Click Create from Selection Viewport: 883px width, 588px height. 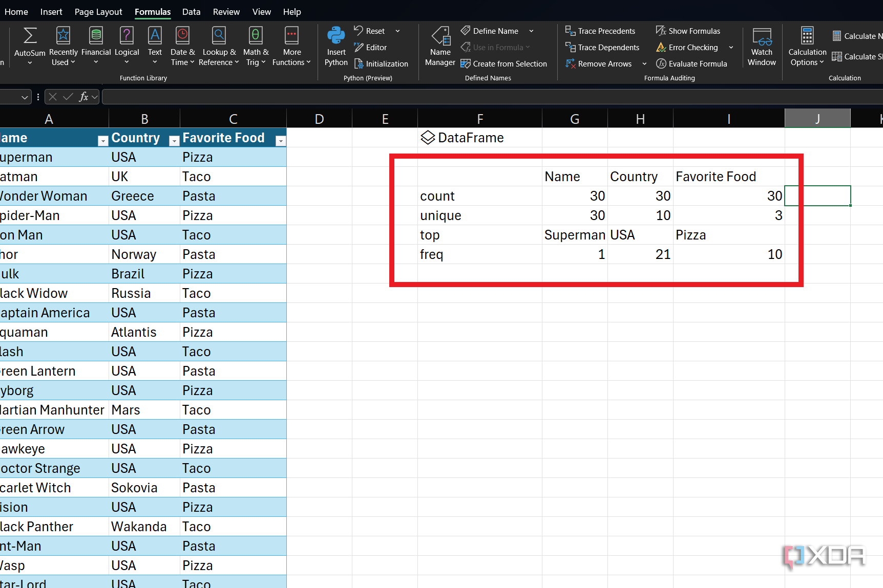(x=503, y=64)
